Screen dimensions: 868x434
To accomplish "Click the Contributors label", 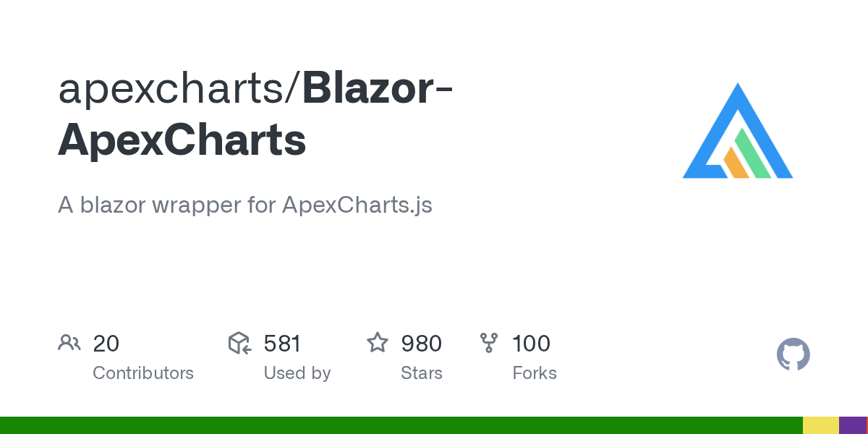I will point(143,373).
